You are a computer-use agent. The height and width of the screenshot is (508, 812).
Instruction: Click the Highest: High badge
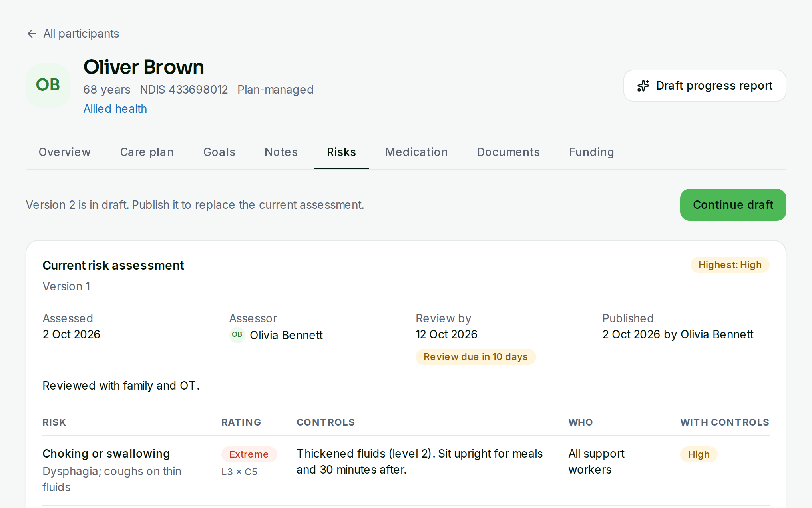click(730, 265)
